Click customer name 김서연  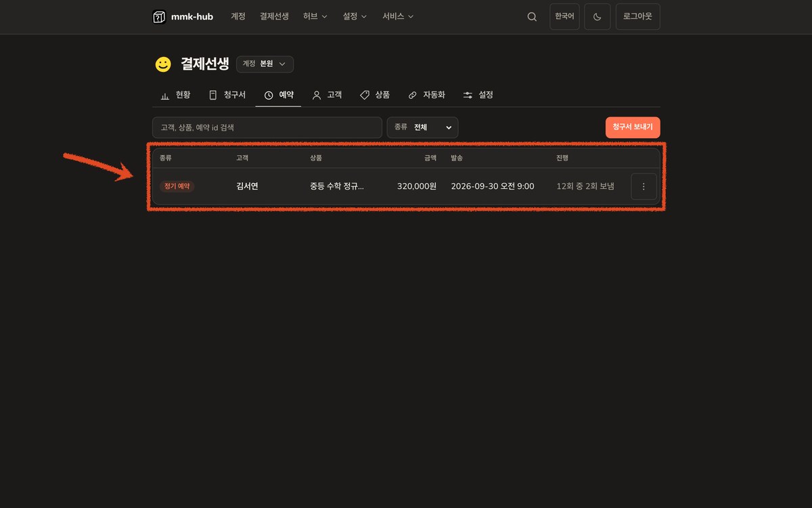[x=246, y=186]
